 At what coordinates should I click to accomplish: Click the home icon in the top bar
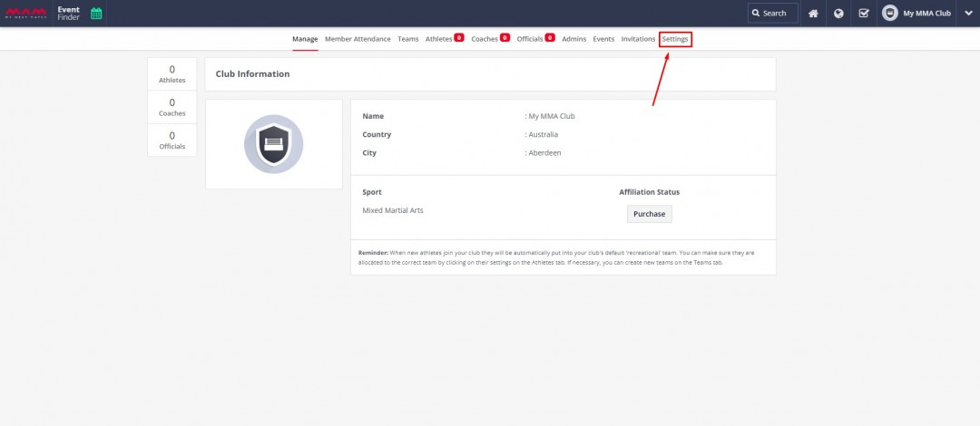click(813, 13)
